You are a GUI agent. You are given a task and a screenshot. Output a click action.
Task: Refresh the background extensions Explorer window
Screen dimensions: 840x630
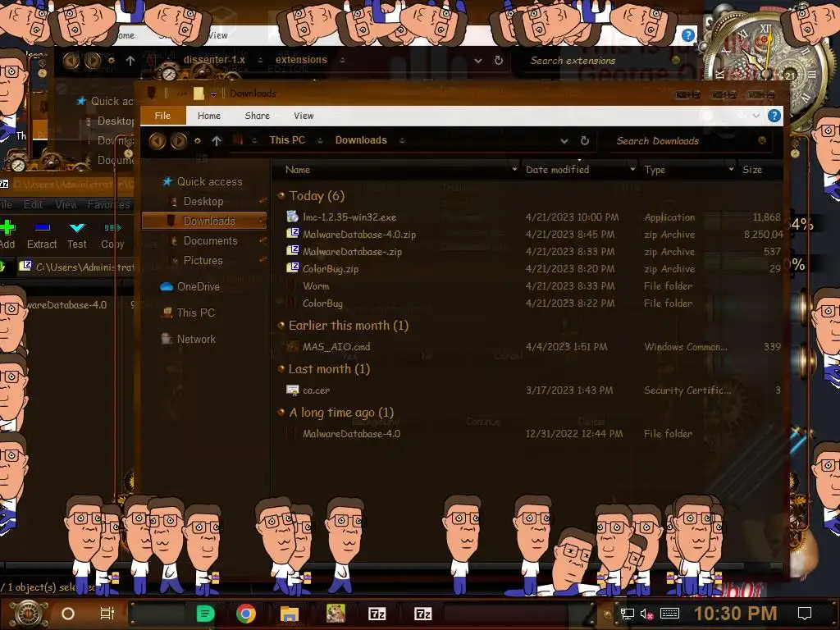point(499,61)
